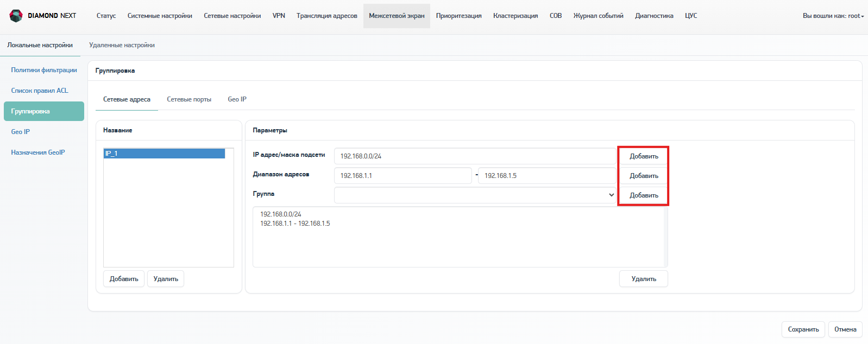Screen dimensions: 868x344
Task: Click Добавить next to IP адрес/маска
Action: tap(644, 156)
